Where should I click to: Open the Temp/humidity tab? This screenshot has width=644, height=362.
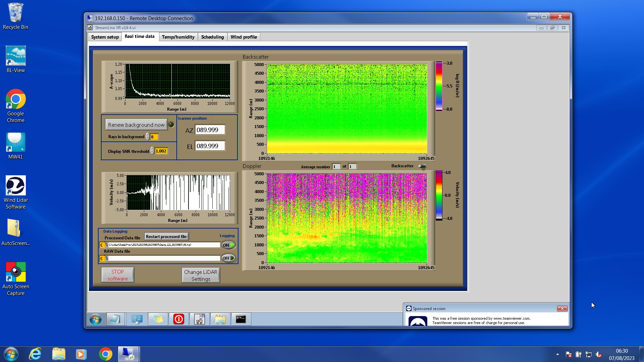click(x=178, y=37)
